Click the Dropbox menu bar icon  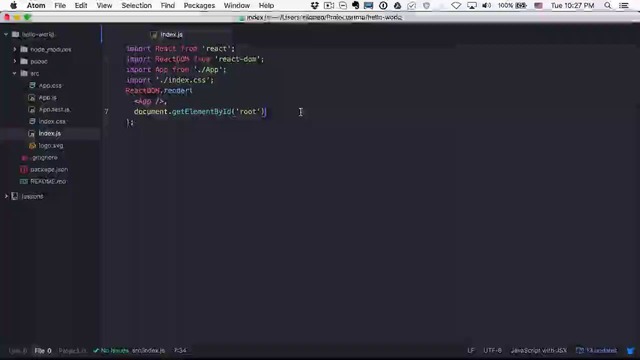tap(314, 5)
